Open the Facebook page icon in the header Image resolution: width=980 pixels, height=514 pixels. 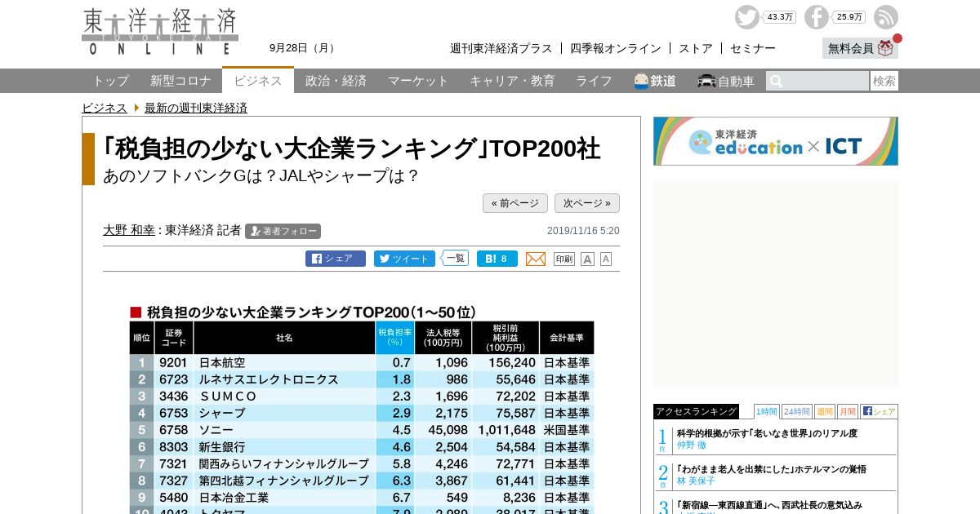pyautogui.click(x=816, y=17)
